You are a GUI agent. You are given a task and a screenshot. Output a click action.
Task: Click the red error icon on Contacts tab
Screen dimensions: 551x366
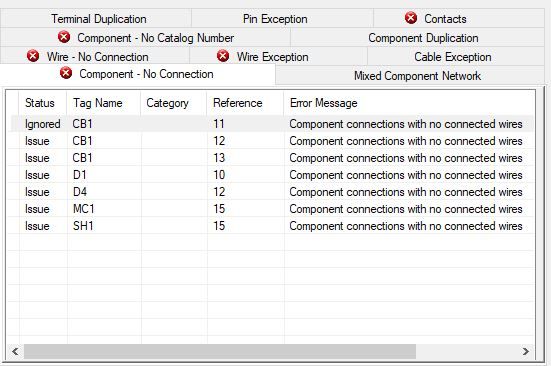[x=411, y=18]
